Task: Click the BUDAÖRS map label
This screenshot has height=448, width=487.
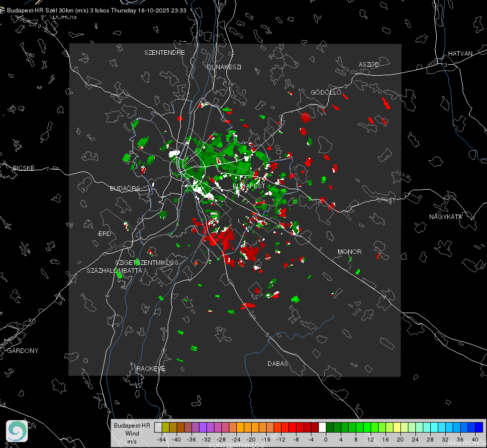Action: coord(125,188)
